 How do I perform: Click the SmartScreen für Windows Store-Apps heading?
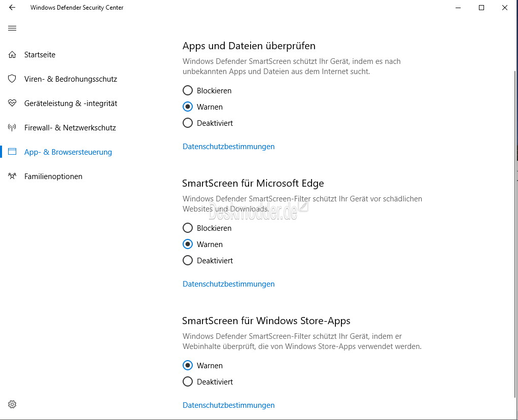266,321
